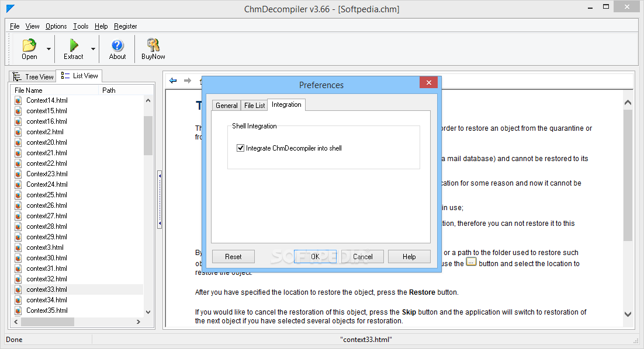Click the file icon next to context25.html
The image size is (644, 349).
18,195
